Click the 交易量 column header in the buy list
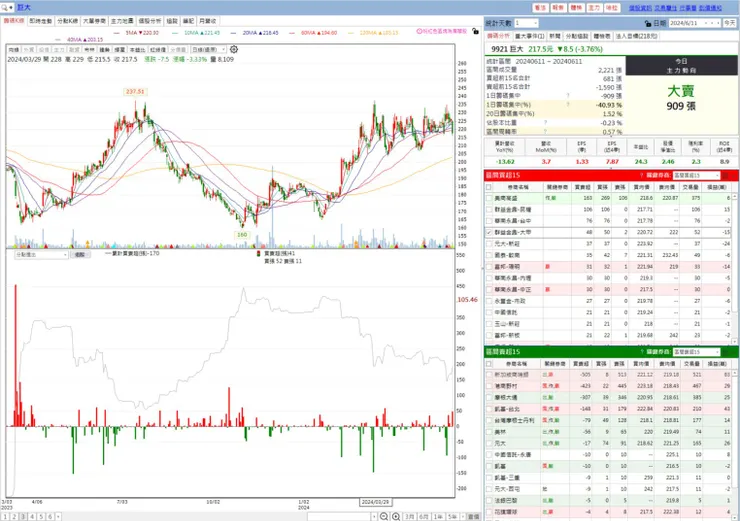Screen dimensions: 740x521 (690, 187)
